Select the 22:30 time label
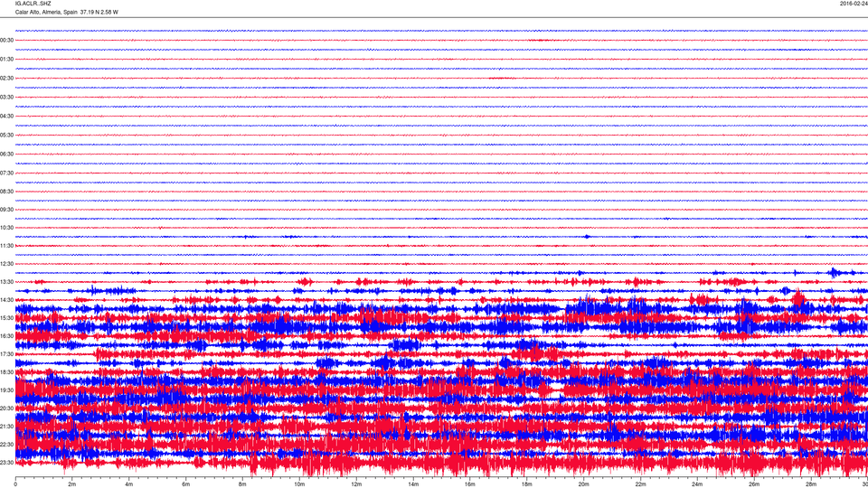The image size is (868, 488). pos(6,445)
